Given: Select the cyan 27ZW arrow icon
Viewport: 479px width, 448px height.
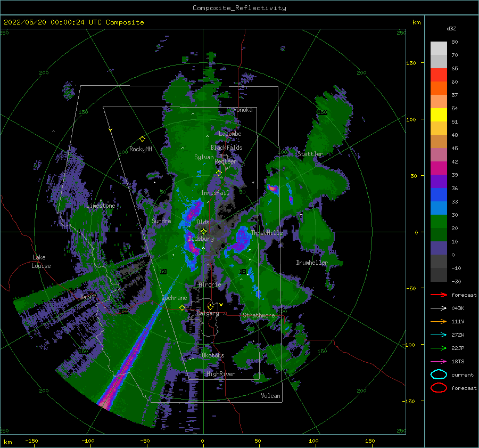Looking at the screenshot, I should [439, 335].
